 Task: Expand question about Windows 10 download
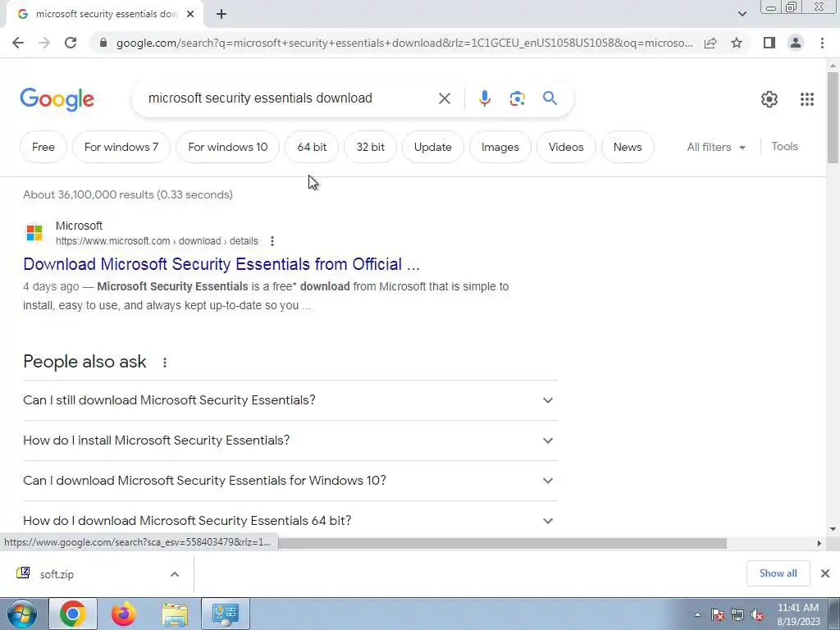tap(290, 481)
